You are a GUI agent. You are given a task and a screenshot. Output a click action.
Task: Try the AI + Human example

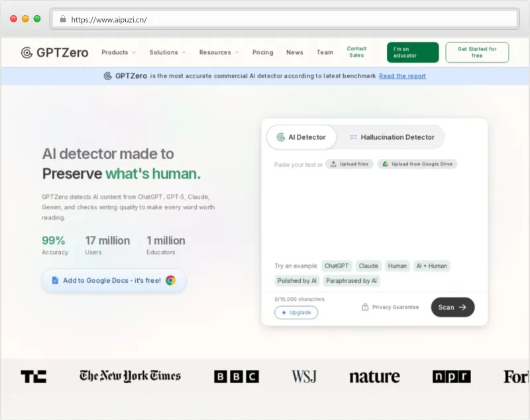432,266
